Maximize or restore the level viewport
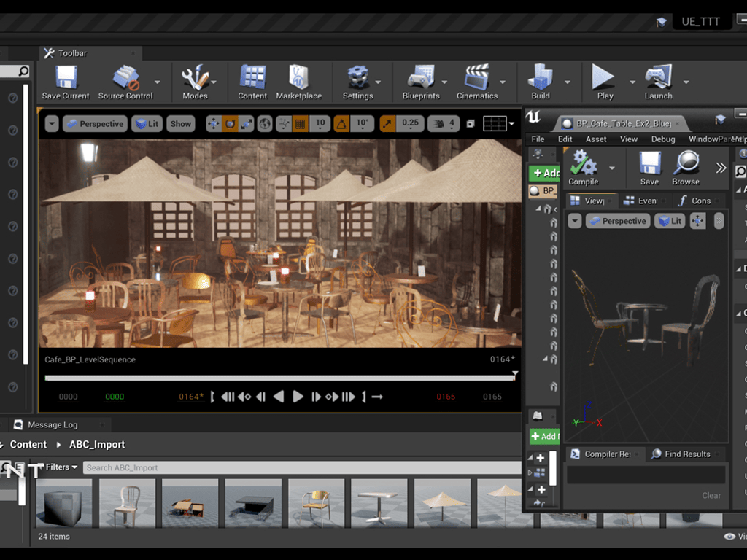 pyautogui.click(x=471, y=124)
